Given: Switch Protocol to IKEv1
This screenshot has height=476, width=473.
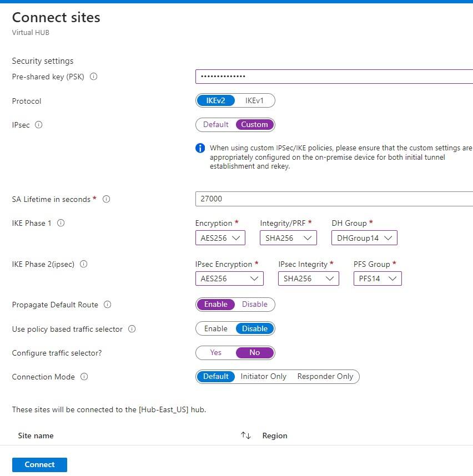Looking at the screenshot, I should coord(254,100).
